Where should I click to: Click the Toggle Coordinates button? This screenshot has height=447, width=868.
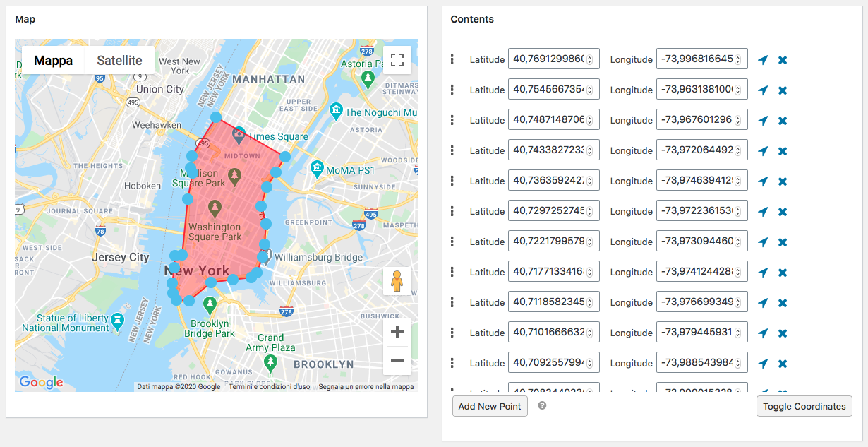pyautogui.click(x=804, y=406)
